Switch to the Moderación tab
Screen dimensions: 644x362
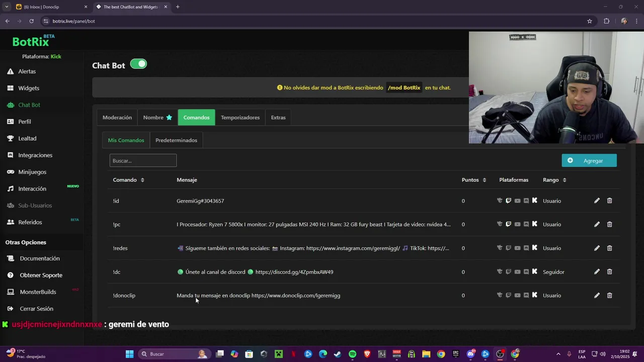point(117,117)
